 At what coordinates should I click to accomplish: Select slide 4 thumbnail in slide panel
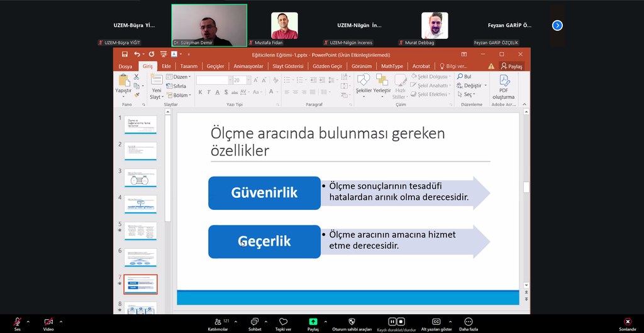140,204
